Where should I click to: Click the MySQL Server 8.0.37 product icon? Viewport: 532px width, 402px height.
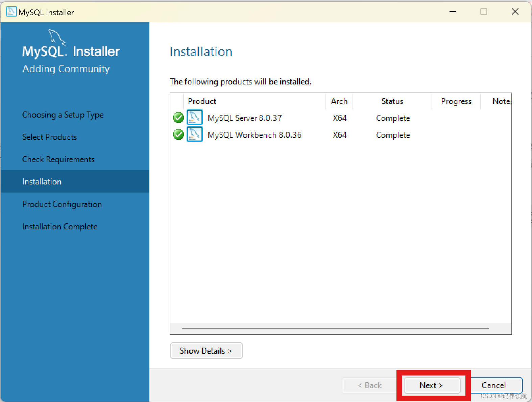coord(195,117)
